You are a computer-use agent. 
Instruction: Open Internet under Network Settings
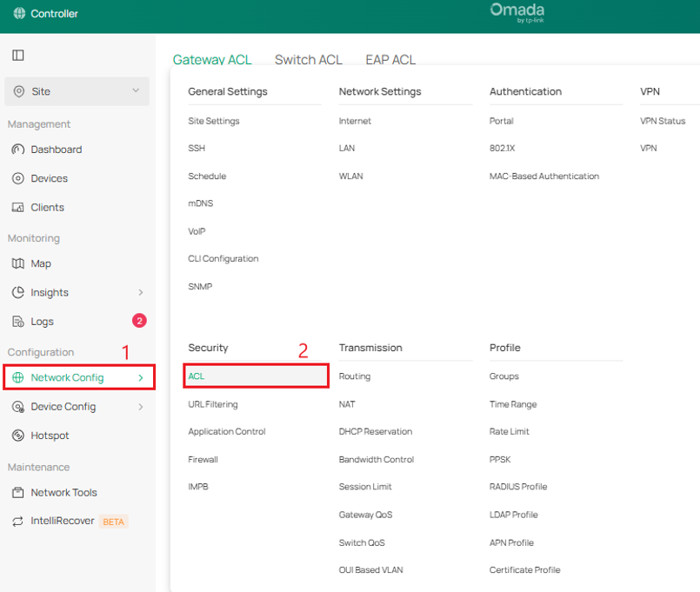tap(355, 121)
